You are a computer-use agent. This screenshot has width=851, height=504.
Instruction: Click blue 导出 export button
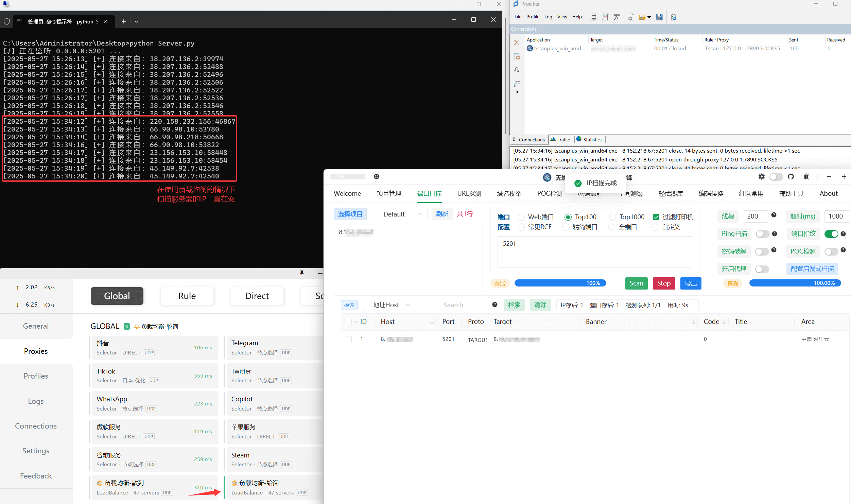[x=691, y=283]
